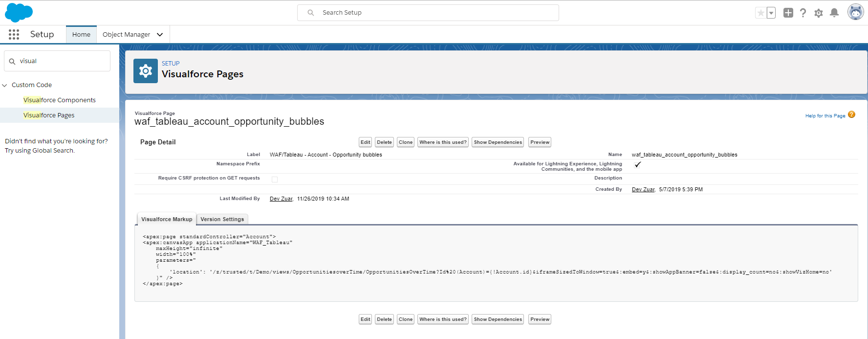Click the top Clone button
This screenshot has height=339, width=868.
pyautogui.click(x=406, y=142)
